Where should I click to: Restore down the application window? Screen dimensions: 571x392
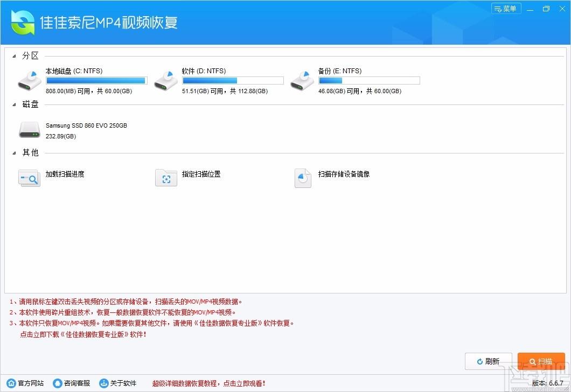click(x=546, y=9)
